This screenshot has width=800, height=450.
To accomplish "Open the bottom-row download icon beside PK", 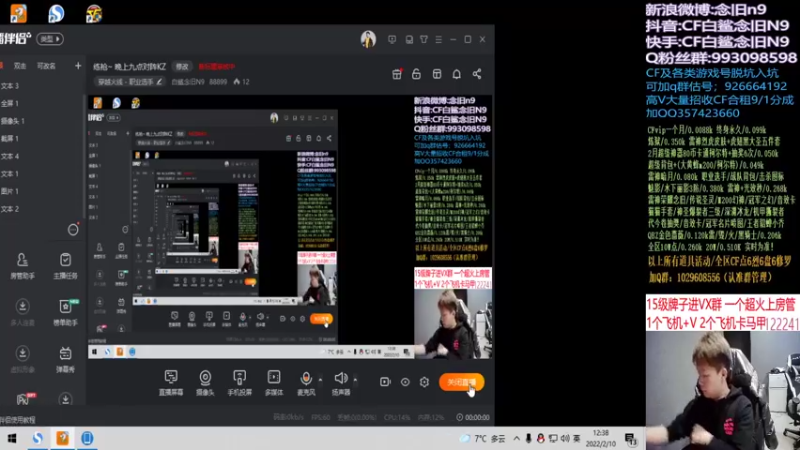I will 65,399.
